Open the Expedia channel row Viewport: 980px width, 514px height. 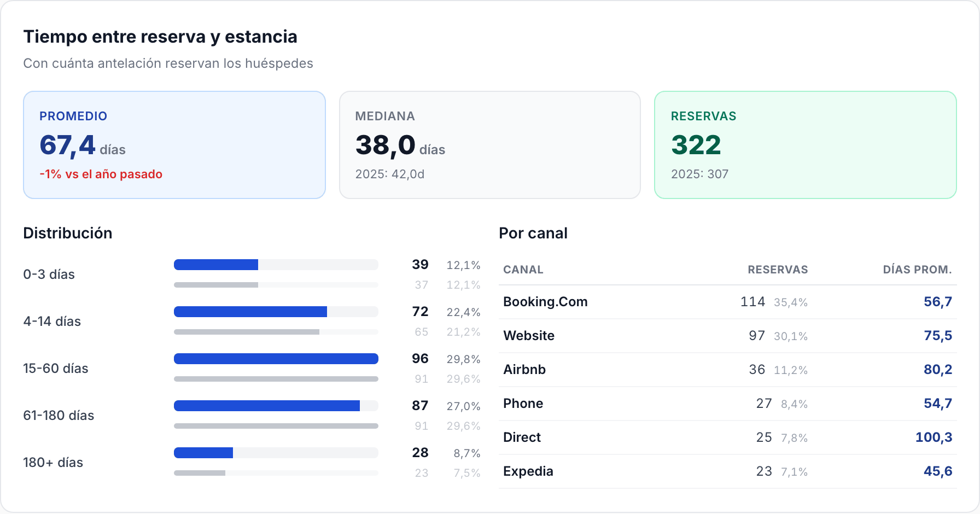[728, 471]
